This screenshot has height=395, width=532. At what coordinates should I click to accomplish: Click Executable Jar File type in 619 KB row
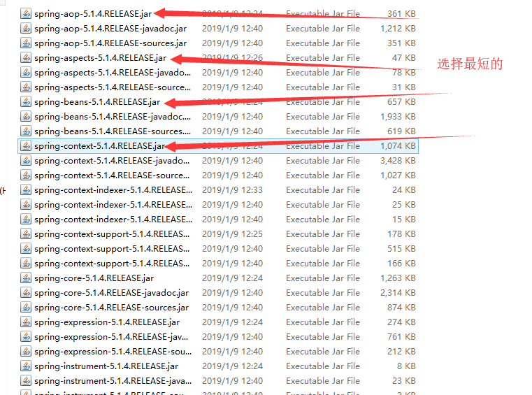coord(323,131)
